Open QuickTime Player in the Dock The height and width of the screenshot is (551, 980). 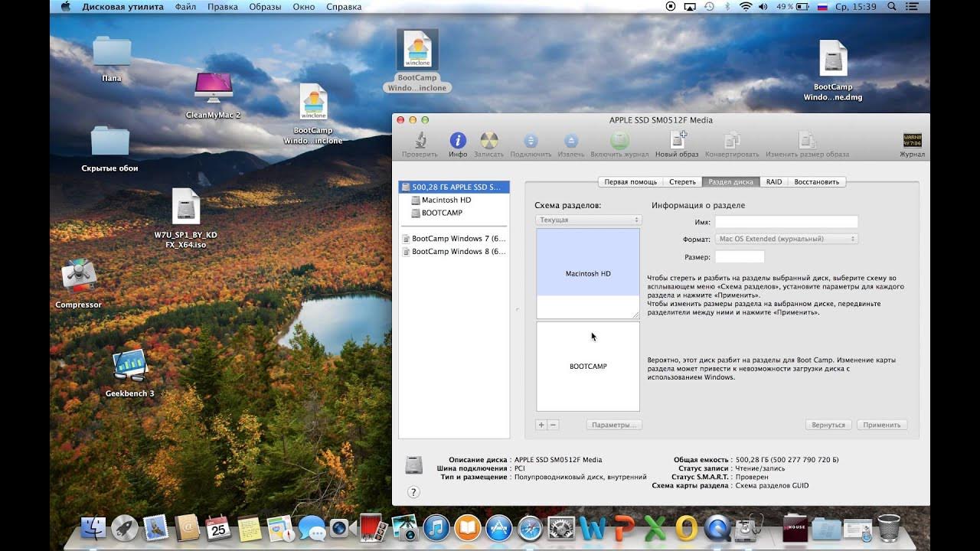point(717,528)
